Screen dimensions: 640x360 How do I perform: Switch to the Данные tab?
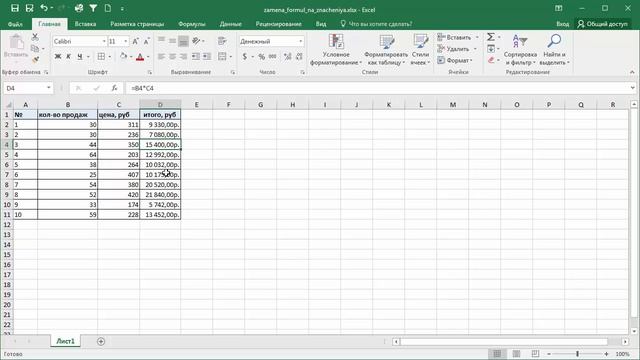(x=231, y=24)
